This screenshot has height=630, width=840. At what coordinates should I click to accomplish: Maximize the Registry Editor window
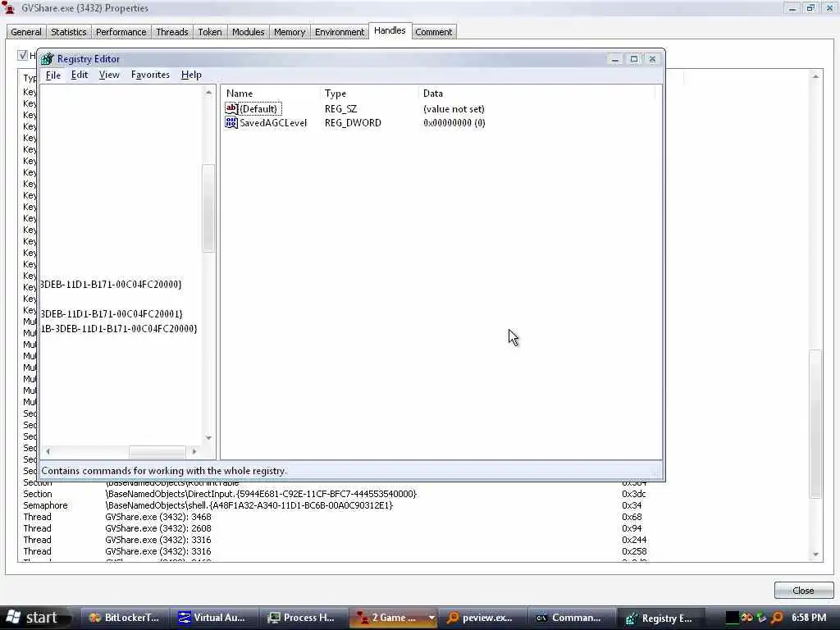[634, 59]
